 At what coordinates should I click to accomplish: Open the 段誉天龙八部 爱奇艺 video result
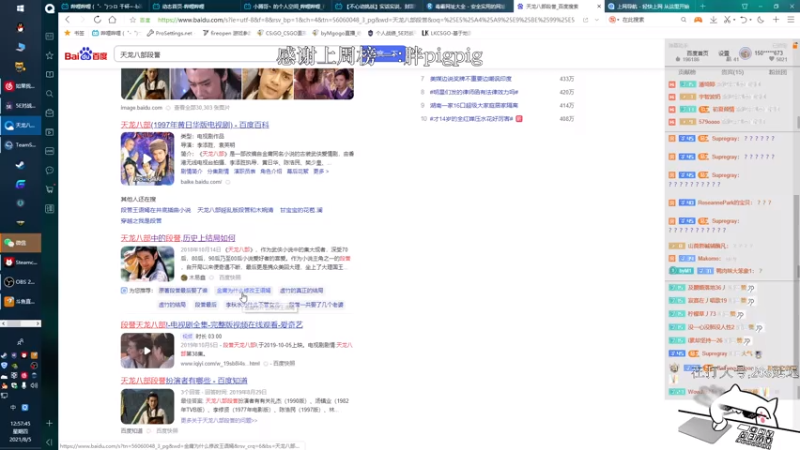click(212, 324)
